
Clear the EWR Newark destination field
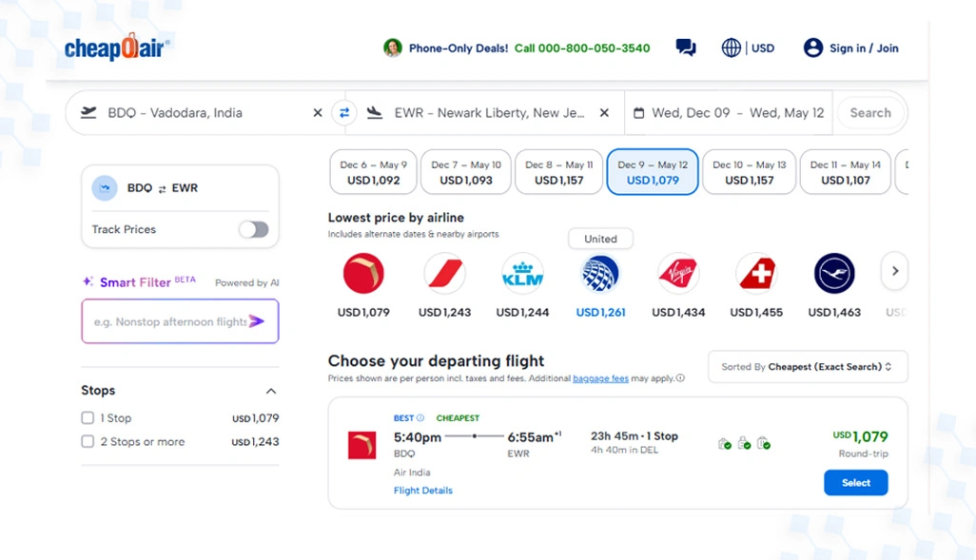click(604, 112)
